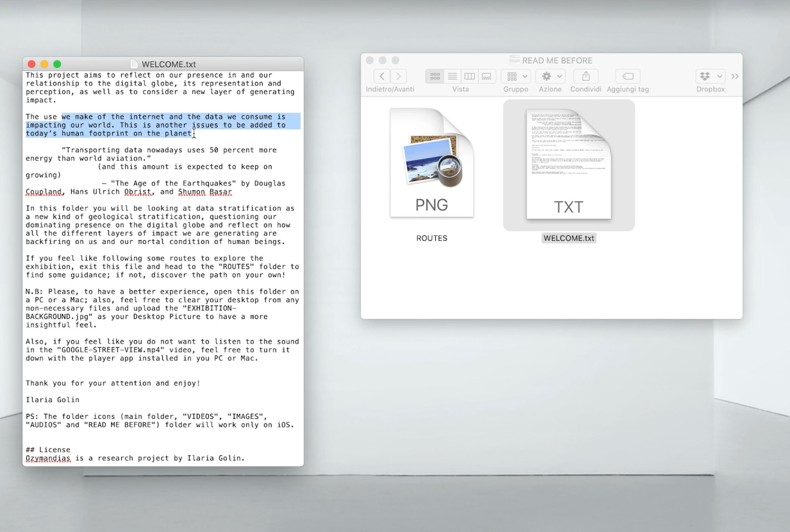Open the Azione gear dropdown

550,76
